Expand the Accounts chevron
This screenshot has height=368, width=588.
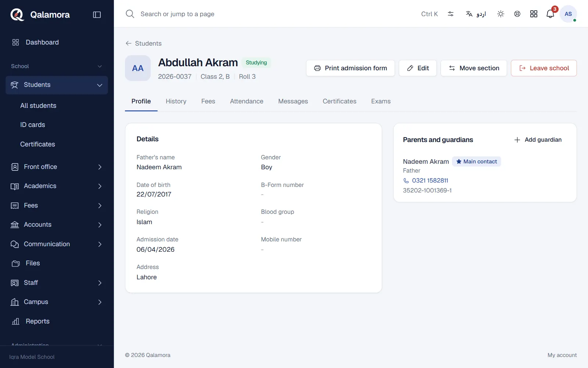pyautogui.click(x=100, y=225)
